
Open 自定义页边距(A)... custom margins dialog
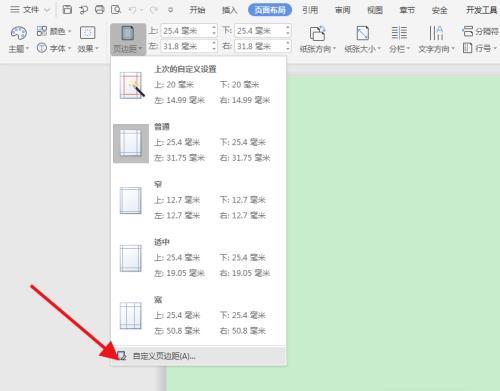click(198, 356)
